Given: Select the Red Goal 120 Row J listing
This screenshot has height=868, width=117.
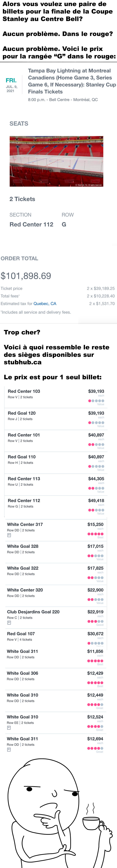Looking at the screenshot, I should coord(56,419).
